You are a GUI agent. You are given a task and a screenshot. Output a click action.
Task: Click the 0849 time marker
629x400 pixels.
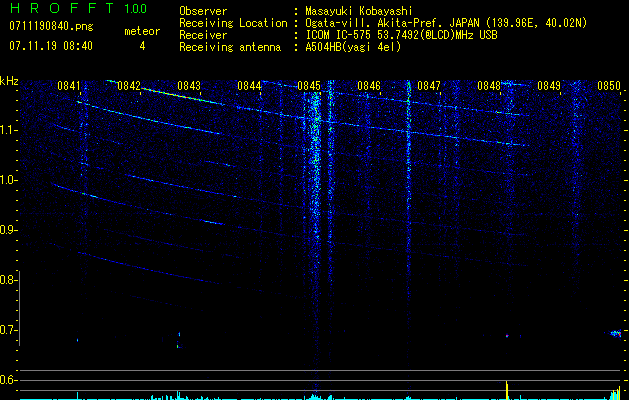click(549, 86)
